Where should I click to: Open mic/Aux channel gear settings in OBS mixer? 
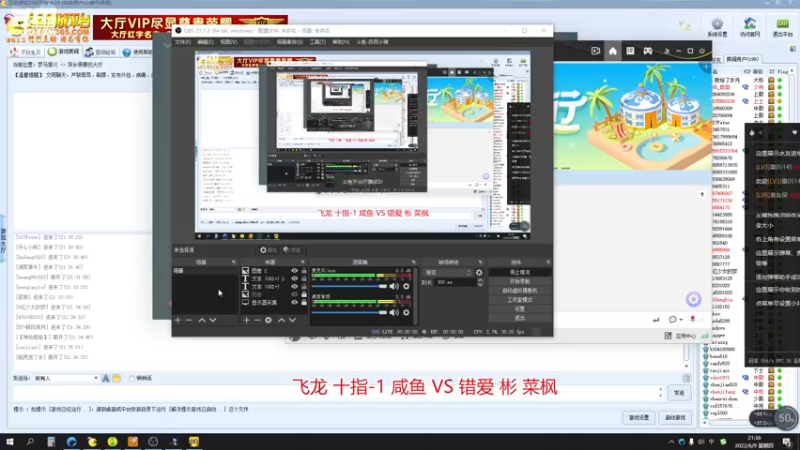point(406,286)
